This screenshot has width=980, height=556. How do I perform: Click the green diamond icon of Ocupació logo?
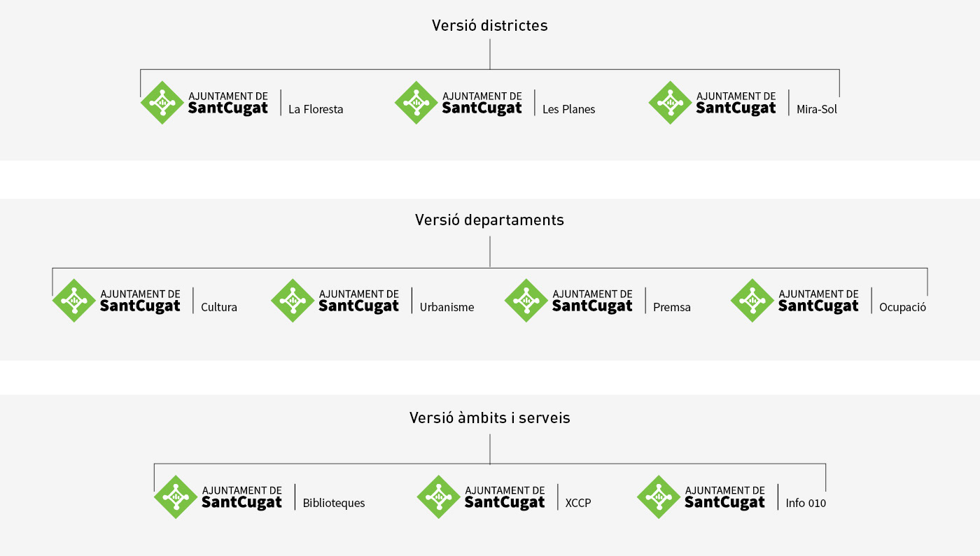752,301
